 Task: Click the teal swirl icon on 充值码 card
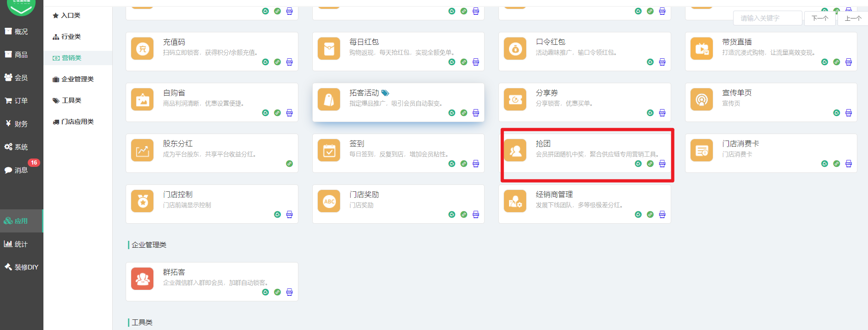[x=265, y=62]
